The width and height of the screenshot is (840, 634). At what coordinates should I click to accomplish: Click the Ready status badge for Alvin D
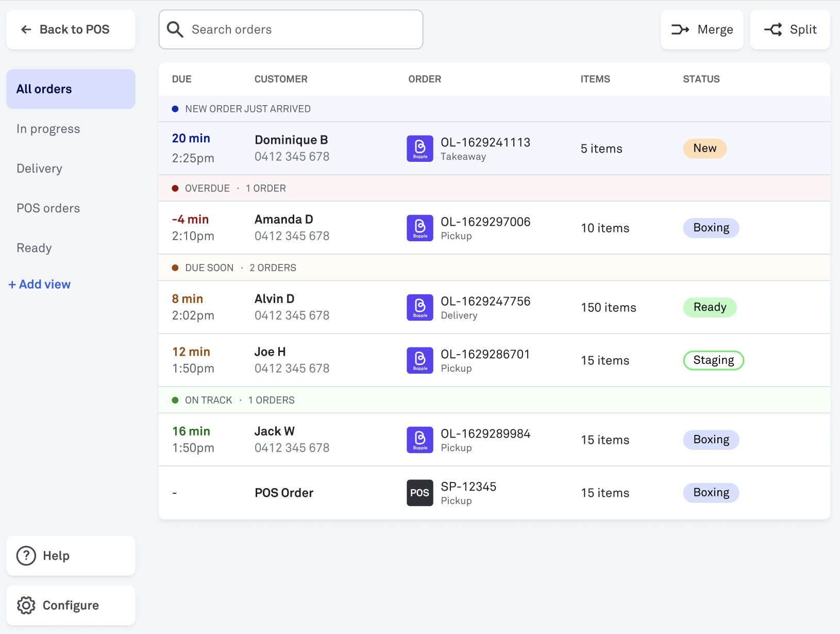710,307
